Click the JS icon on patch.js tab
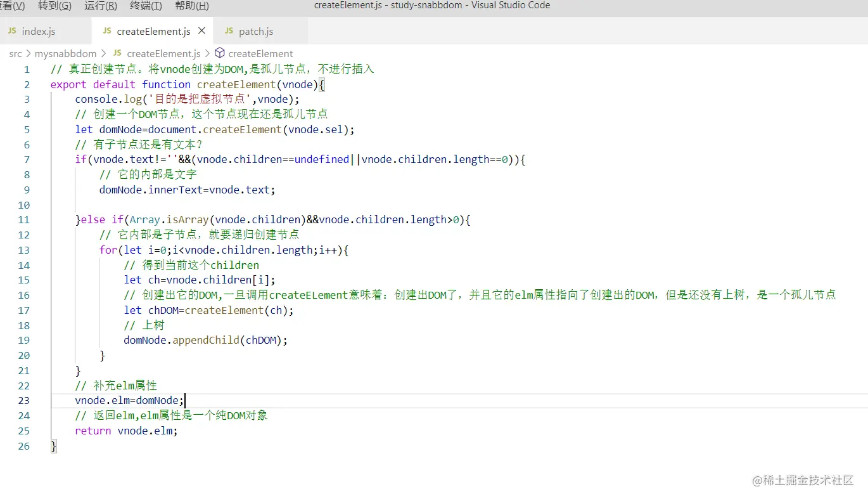The height and width of the screenshot is (501, 868). (229, 30)
